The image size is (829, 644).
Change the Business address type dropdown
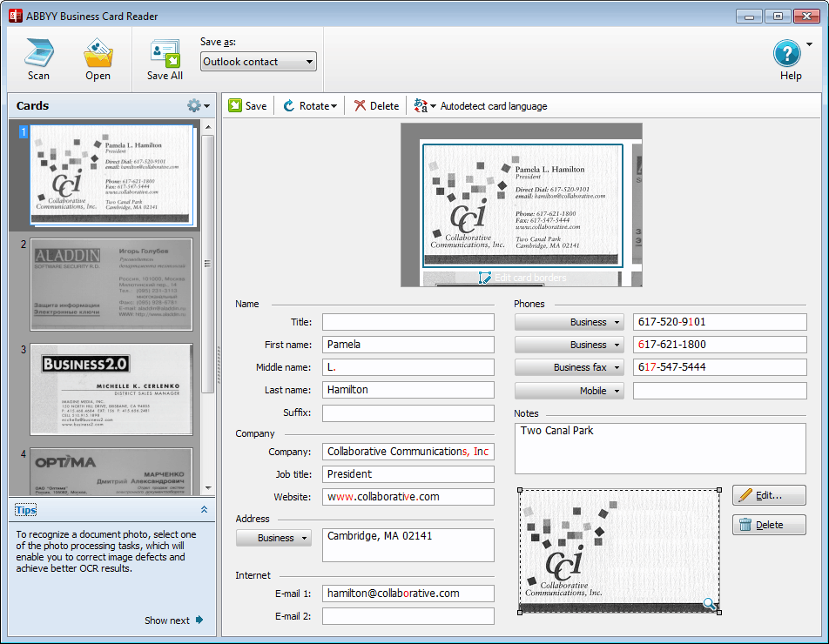pos(273,538)
